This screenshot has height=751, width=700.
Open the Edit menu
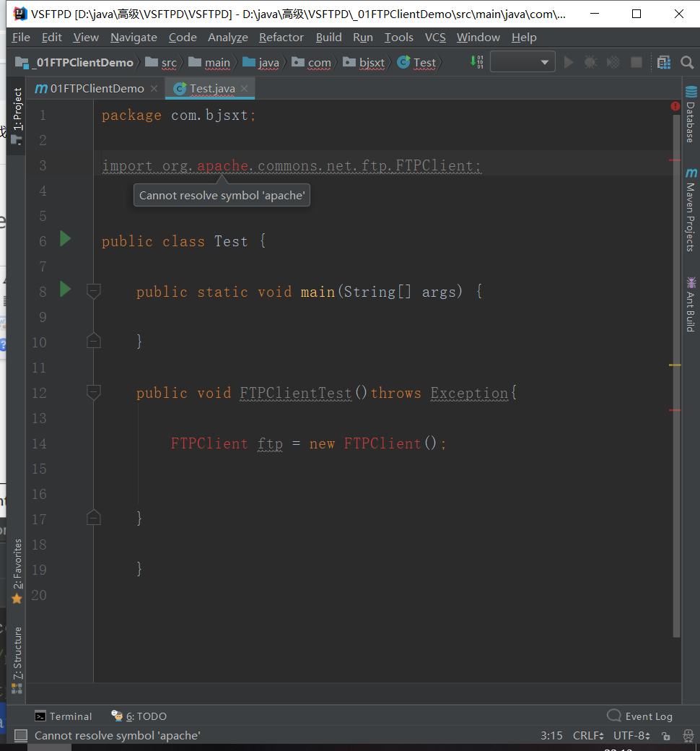(51, 38)
